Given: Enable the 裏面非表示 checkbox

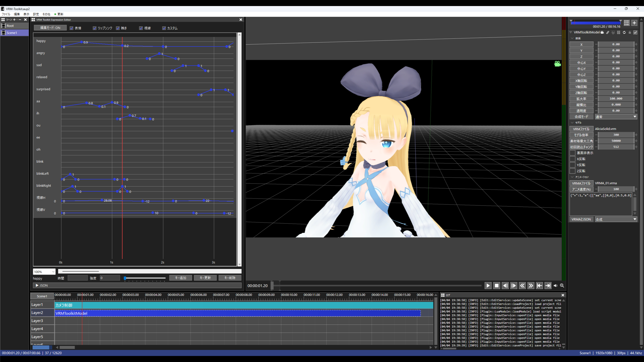Looking at the screenshot, I should click(x=573, y=153).
